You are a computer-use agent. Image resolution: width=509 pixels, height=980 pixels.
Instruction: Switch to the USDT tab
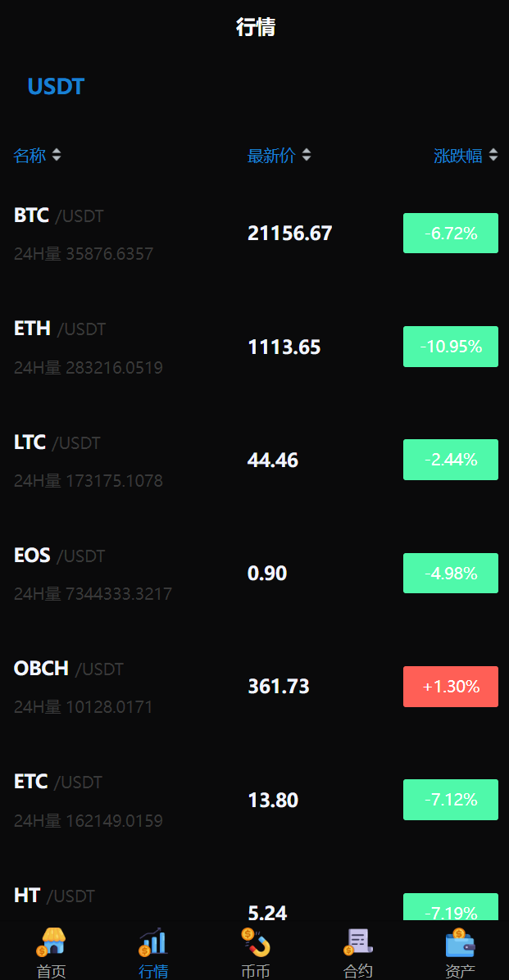coord(55,86)
